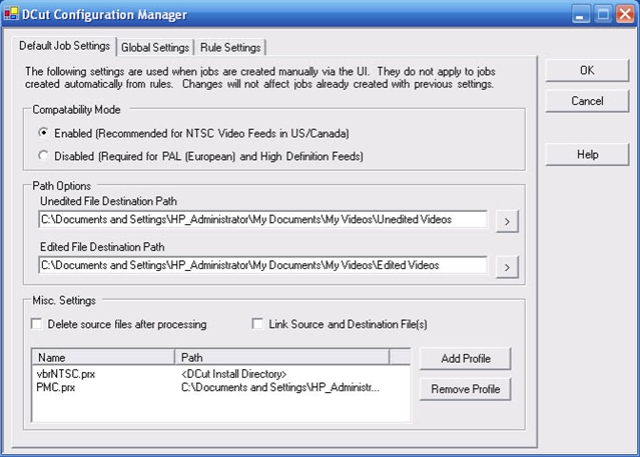
Task: Click the DCut application icon in title bar
Action: coord(11,14)
